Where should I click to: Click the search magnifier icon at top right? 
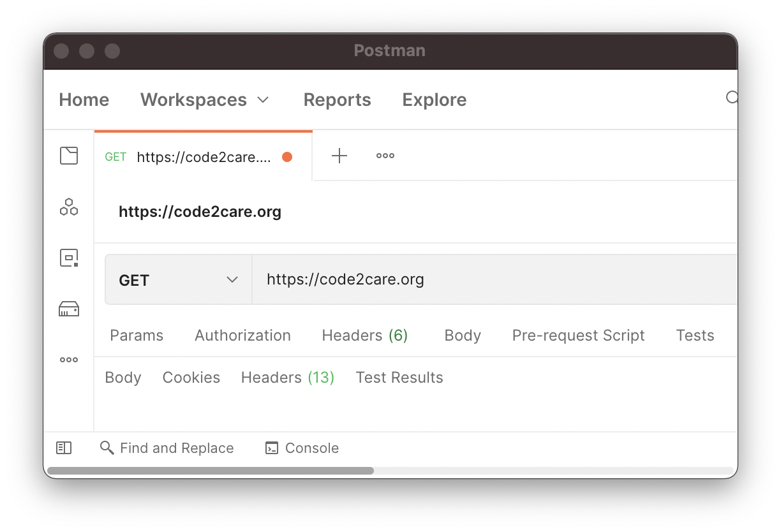point(732,98)
